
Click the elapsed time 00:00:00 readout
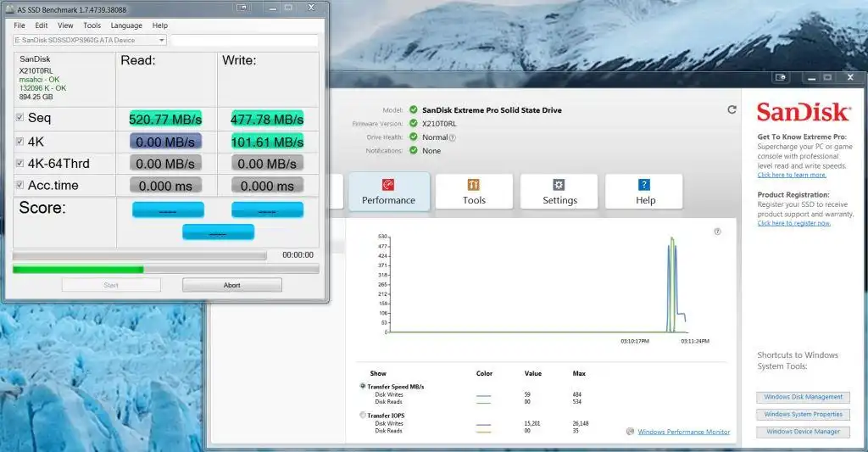(x=298, y=254)
